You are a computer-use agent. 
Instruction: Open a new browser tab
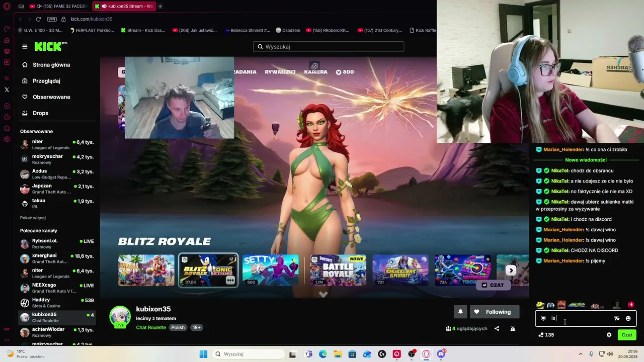click(x=160, y=6)
